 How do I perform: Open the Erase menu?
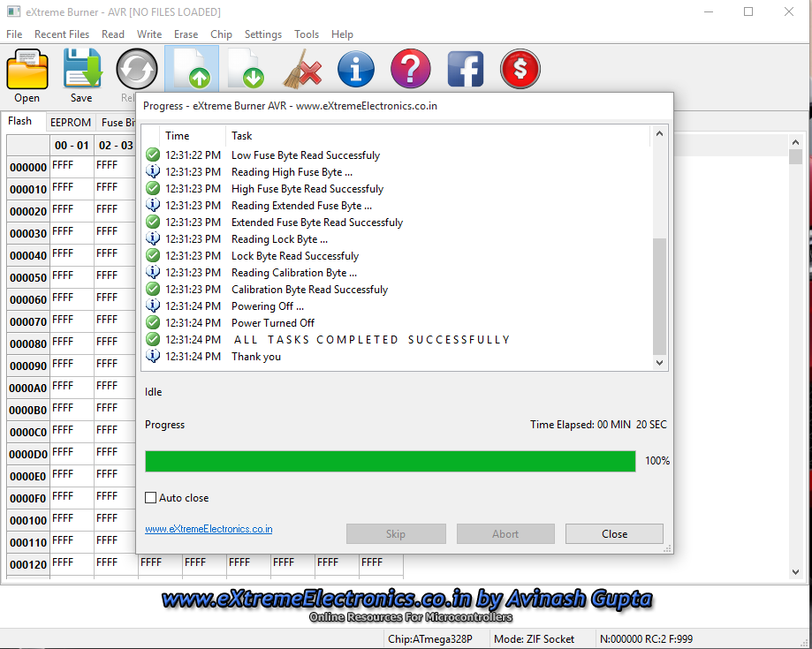pyautogui.click(x=186, y=34)
